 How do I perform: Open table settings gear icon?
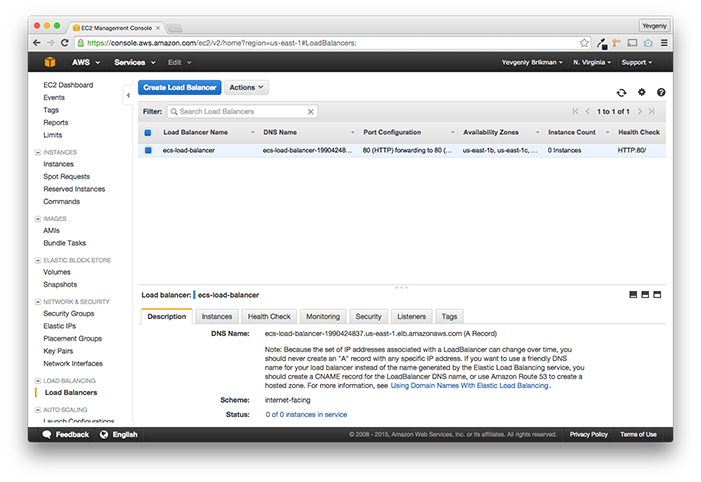[642, 92]
